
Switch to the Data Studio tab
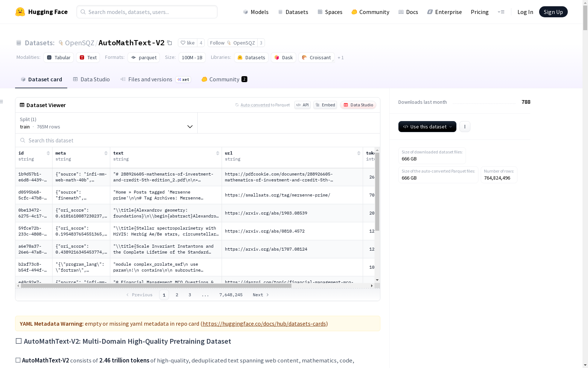pyautogui.click(x=92, y=79)
